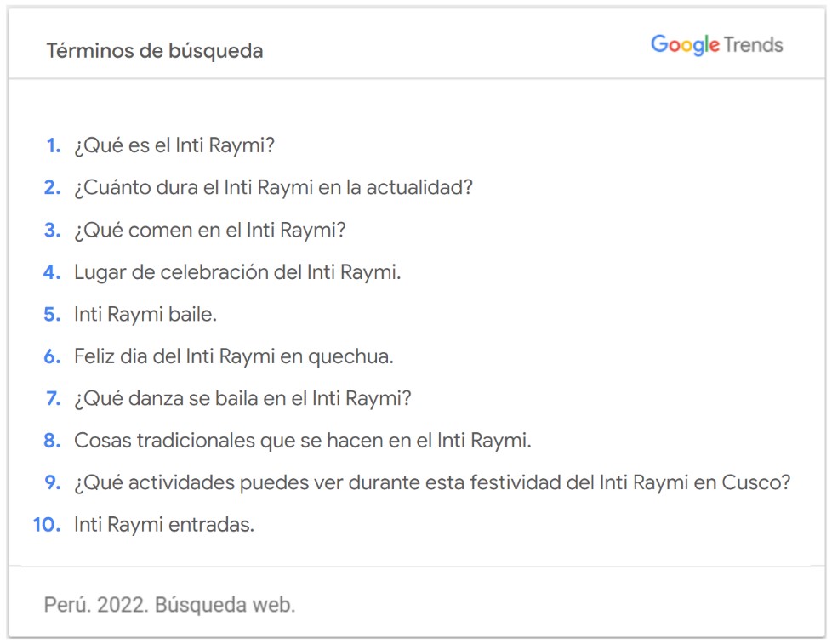The width and height of the screenshot is (832, 644).
Task: Click 'Feliz dia del Inti Raymi en quechua.'
Action: [234, 356]
